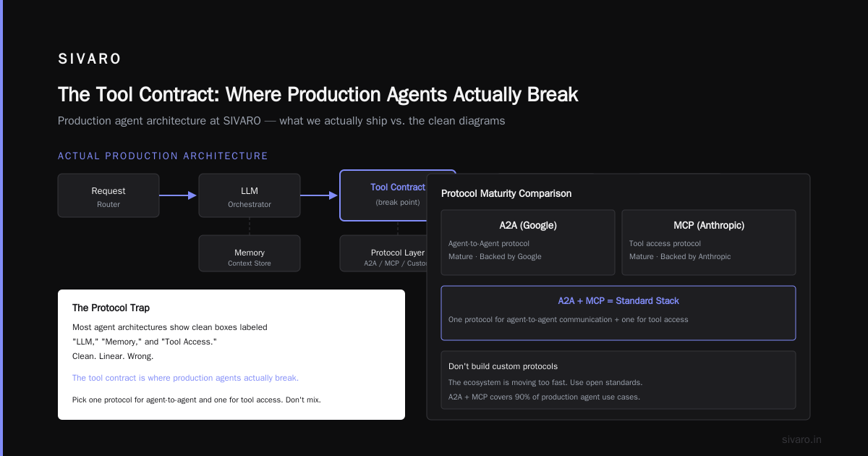Click the SIVARO logo text
The image size is (868, 456).
(90, 59)
